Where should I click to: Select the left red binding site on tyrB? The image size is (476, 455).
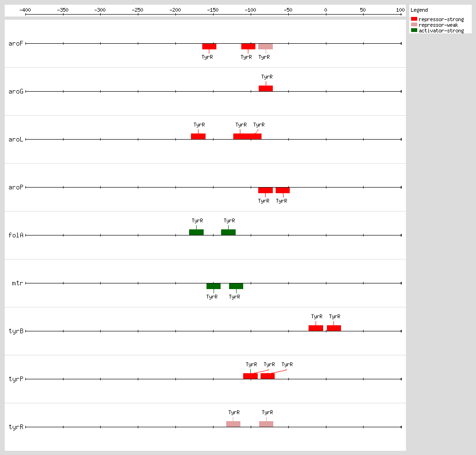click(316, 328)
